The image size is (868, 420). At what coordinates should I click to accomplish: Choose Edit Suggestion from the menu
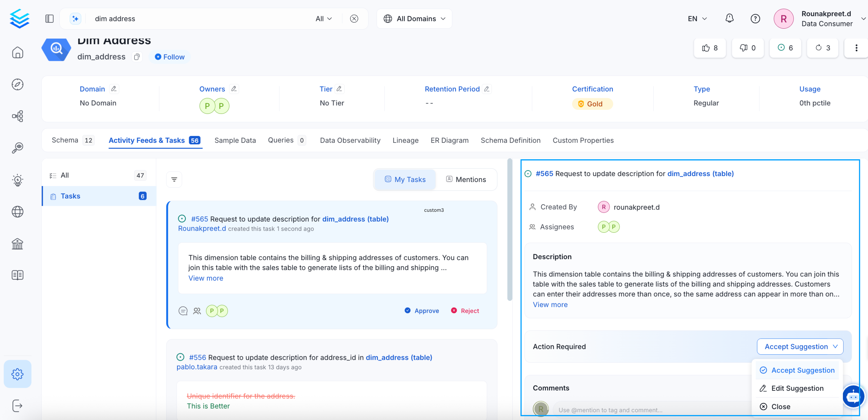click(x=797, y=388)
